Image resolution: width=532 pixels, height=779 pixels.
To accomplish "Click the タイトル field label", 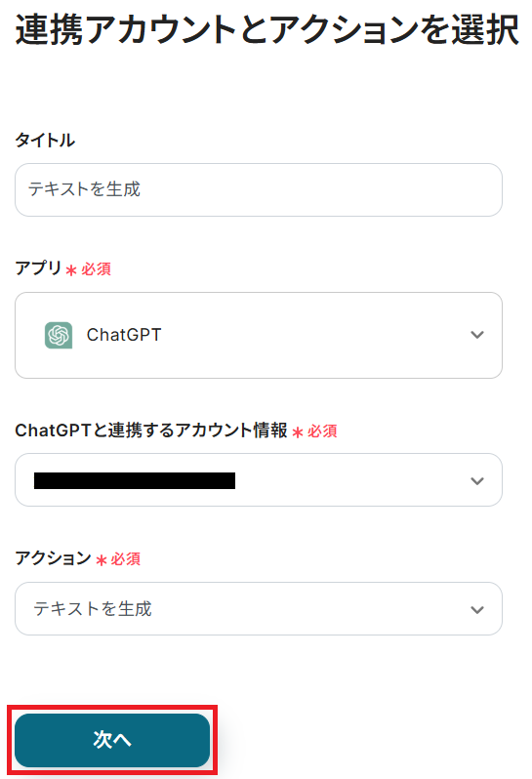I will pyautogui.click(x=45, y=141).
